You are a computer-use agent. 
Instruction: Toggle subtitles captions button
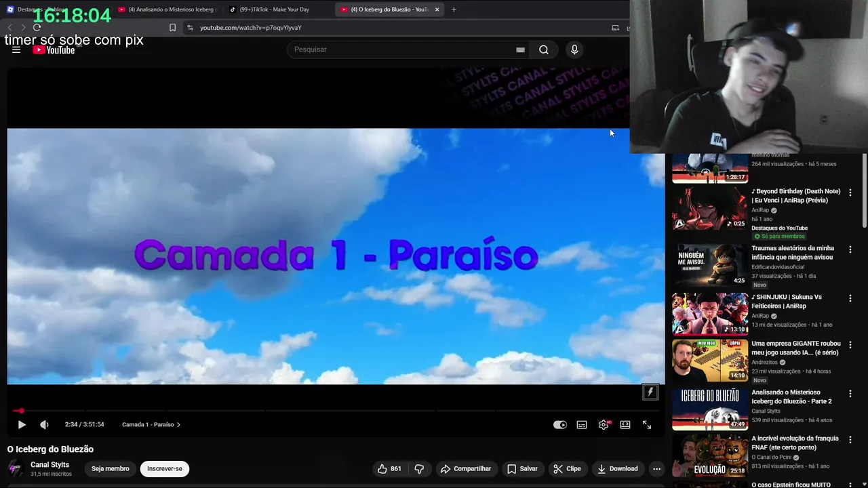(582, 424)
